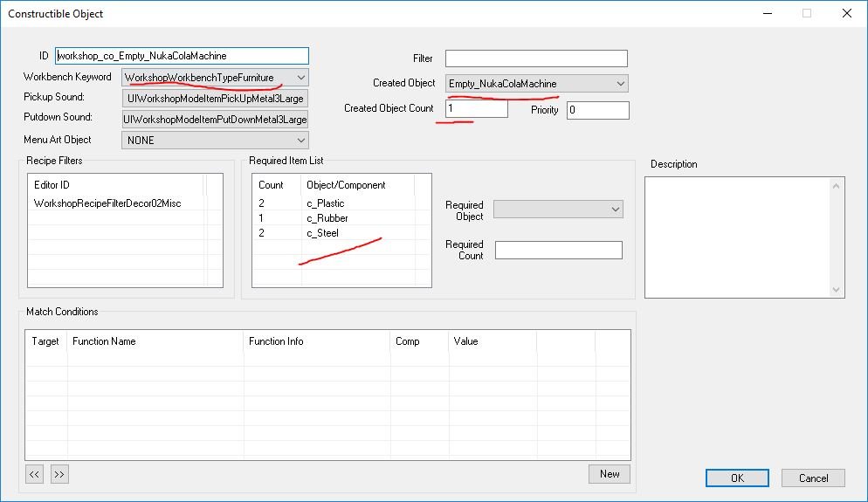Viewport: 868px width, 502px height.
Task: Click the Object/Component column header
Action: [358, 185]
